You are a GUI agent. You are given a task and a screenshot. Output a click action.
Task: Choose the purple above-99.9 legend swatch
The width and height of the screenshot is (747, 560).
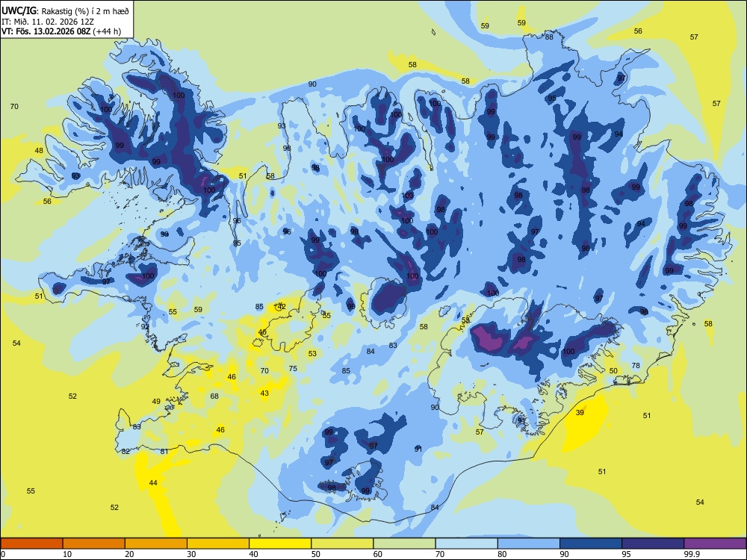[715, 544]
